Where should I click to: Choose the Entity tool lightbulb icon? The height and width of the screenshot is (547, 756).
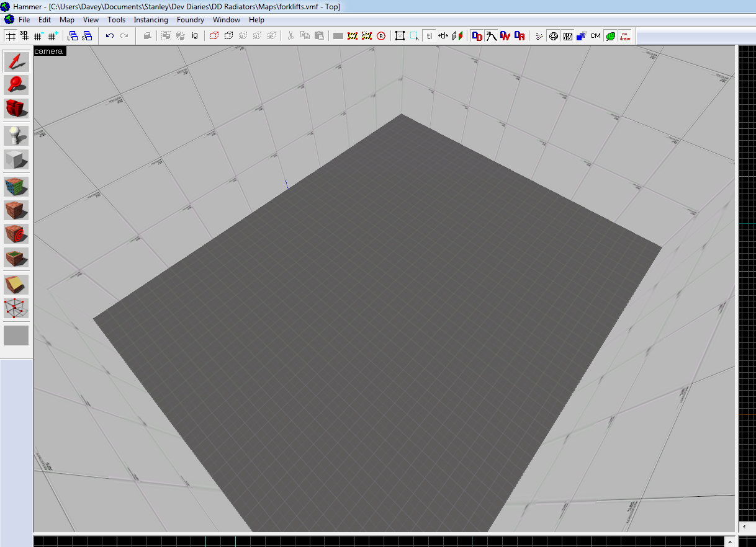pos(16,135)
